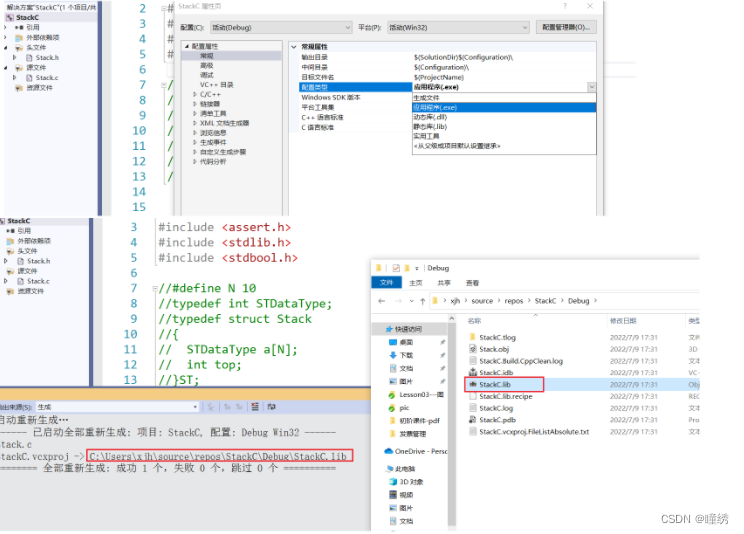Open 桌面 in Quick access
The image size is (744, 534).
406,342
